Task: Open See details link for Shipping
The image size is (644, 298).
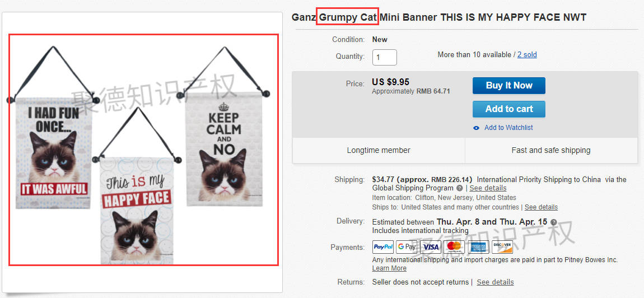Action: click(x=488, y=188)
